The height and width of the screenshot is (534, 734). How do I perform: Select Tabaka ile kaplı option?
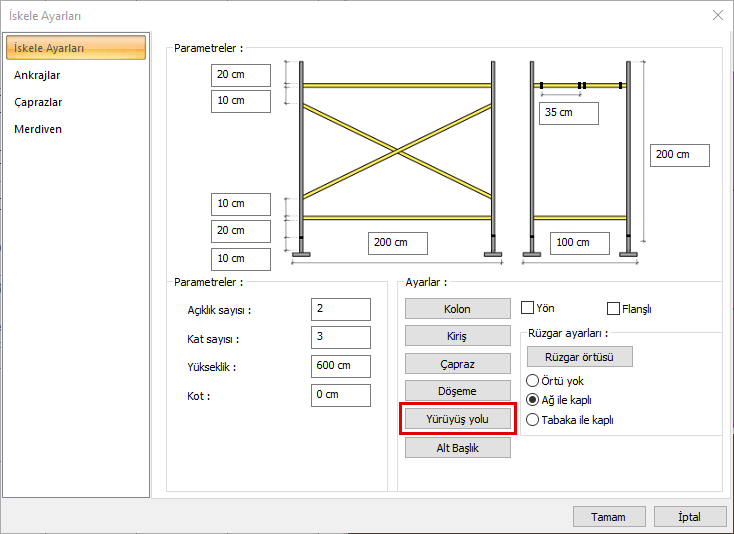tap(532, 420)
